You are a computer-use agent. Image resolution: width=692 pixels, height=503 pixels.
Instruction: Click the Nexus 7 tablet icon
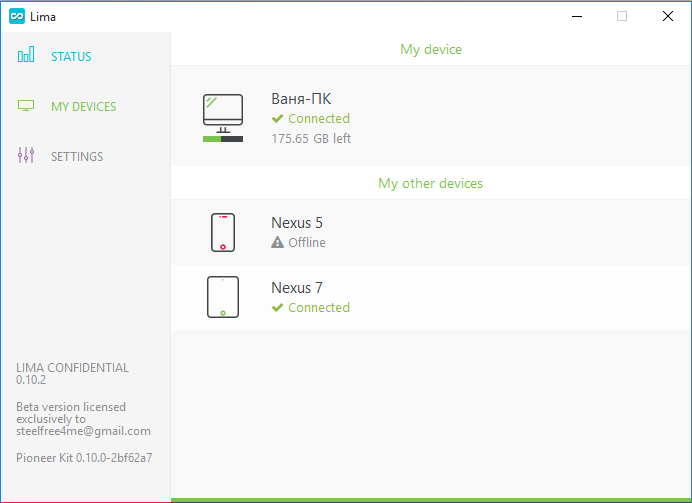tap(223, 297)
